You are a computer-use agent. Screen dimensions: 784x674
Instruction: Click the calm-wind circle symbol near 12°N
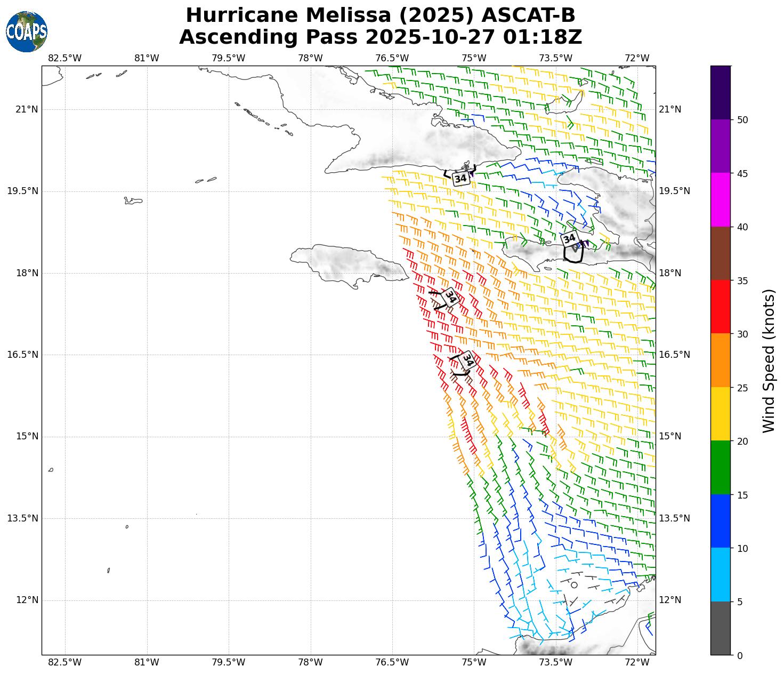(x=573, y=585)
